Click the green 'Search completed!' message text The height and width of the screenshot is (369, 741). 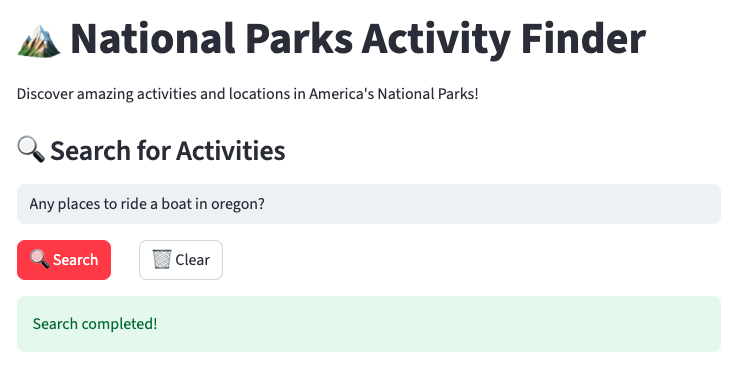click(95, 324)
